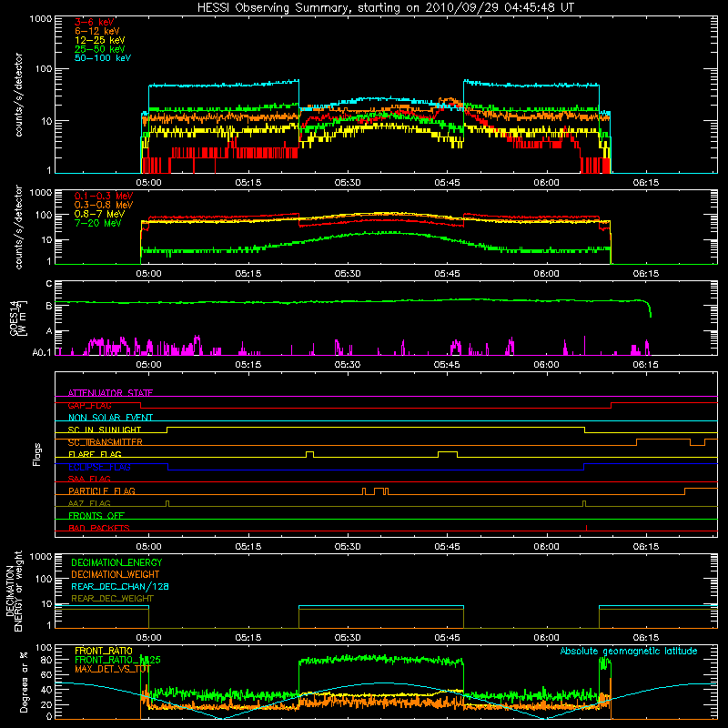
Task: Select the FLARE_FLAG label
Action: pos(95,454)
